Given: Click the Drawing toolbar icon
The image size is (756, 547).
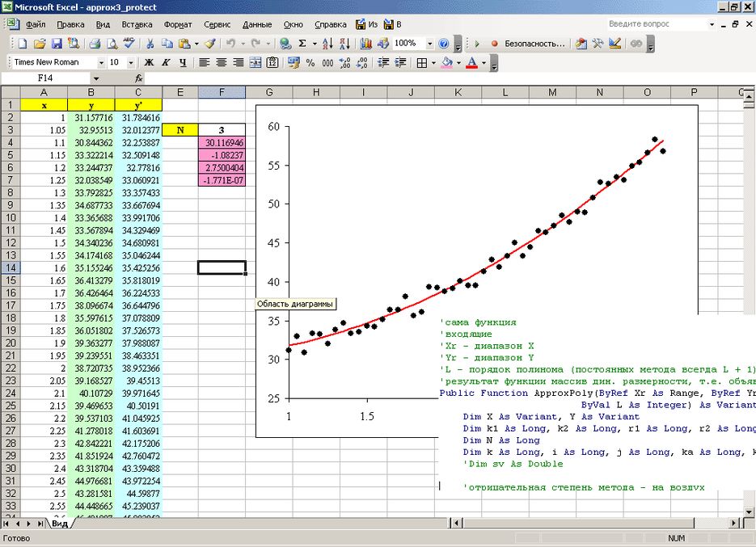Looking at the screenshot, I should [383, 44].
